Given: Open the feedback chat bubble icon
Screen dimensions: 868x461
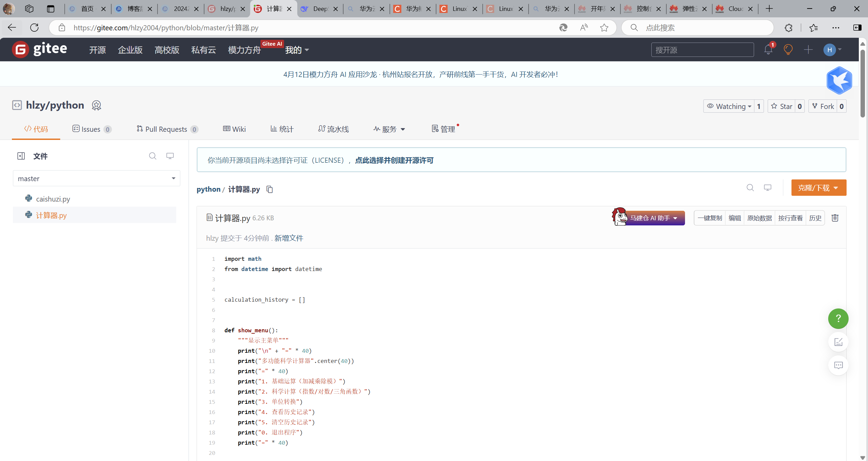Looking at the screenshot, I should point(838,365).
